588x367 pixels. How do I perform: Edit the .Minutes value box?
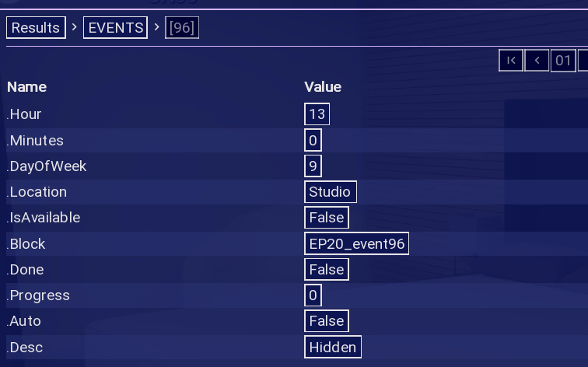(313, 141)
